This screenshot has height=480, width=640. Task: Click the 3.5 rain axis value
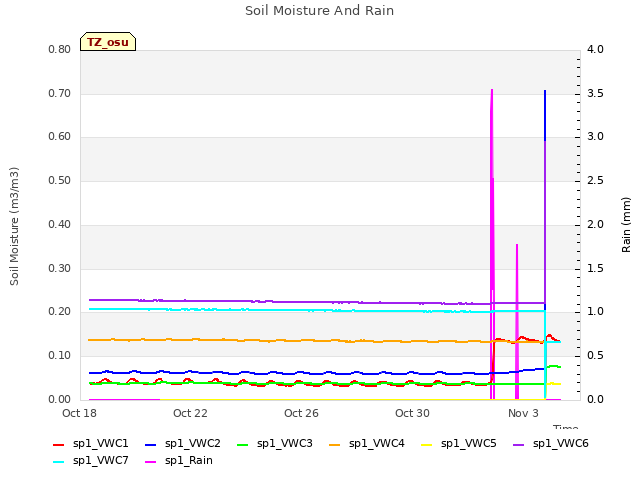(x=595, y=93)
